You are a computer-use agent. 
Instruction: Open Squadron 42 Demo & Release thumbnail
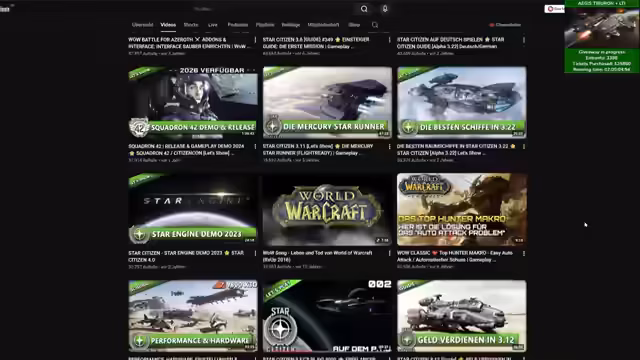coord(193,102)
